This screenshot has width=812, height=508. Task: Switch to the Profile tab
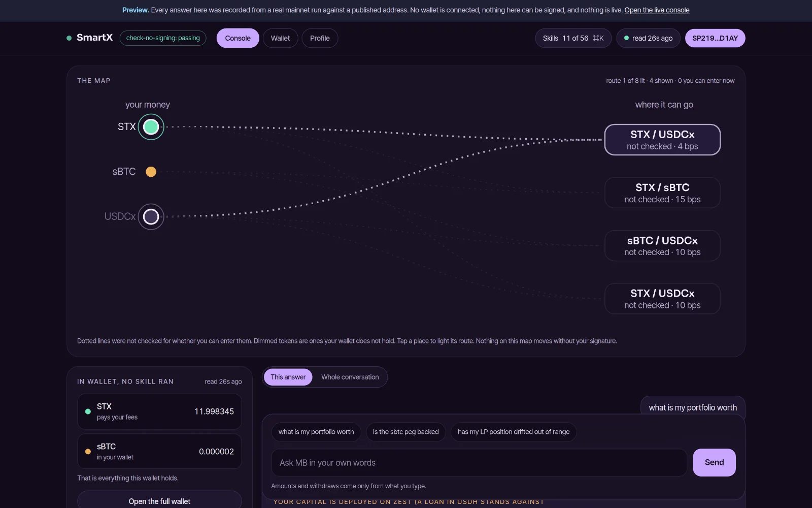(320, 38)
